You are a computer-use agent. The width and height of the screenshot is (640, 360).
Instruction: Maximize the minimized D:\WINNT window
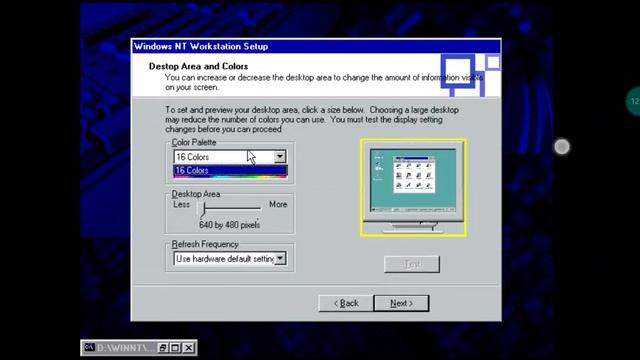[x=176, y=348]
